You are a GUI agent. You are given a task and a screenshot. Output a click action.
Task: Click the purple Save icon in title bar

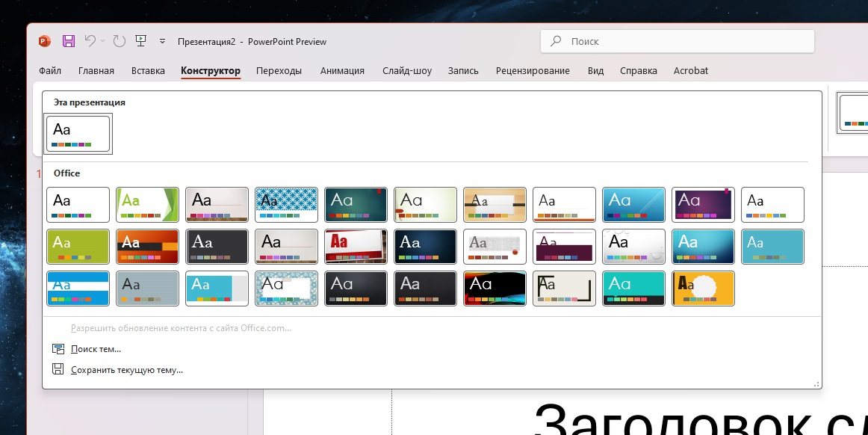pos(68,42)
